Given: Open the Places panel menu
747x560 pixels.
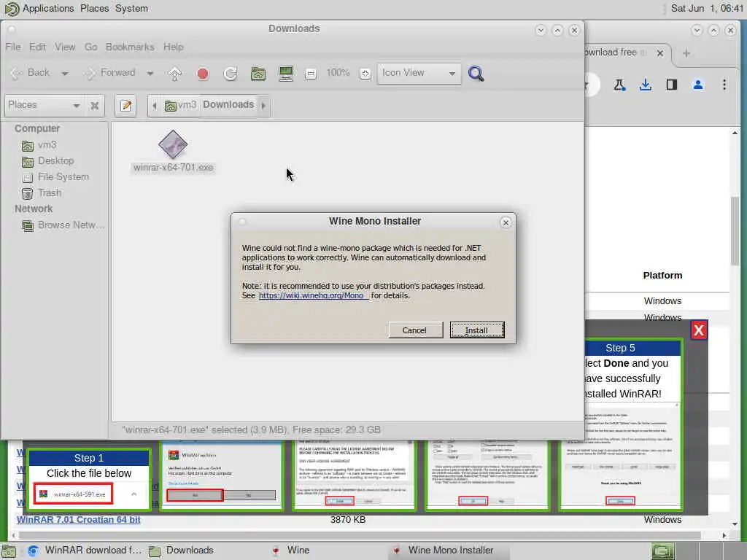Looking at the screenshot, I should tap(94, 9).
